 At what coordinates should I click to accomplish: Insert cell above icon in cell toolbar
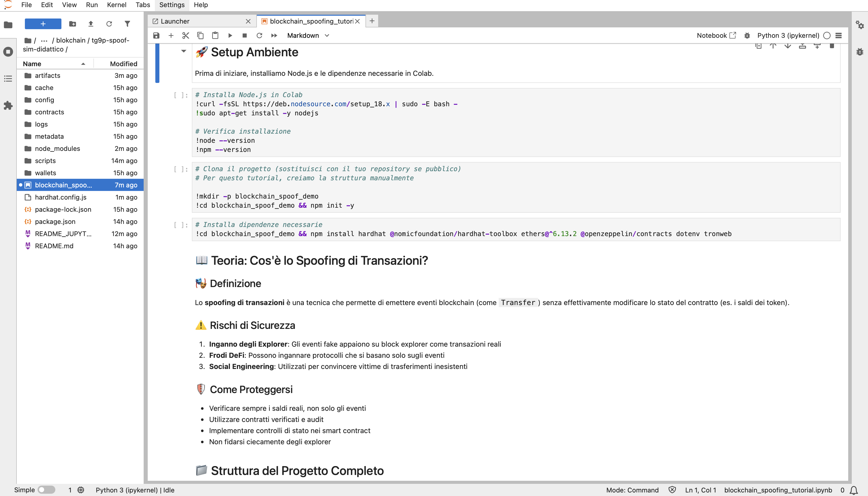click(802, 46)
